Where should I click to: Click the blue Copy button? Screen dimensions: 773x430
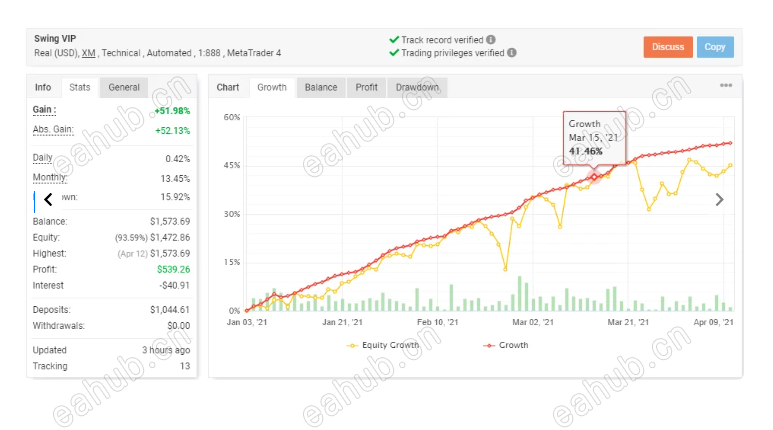pyautogui.click(x=715, y=47)
